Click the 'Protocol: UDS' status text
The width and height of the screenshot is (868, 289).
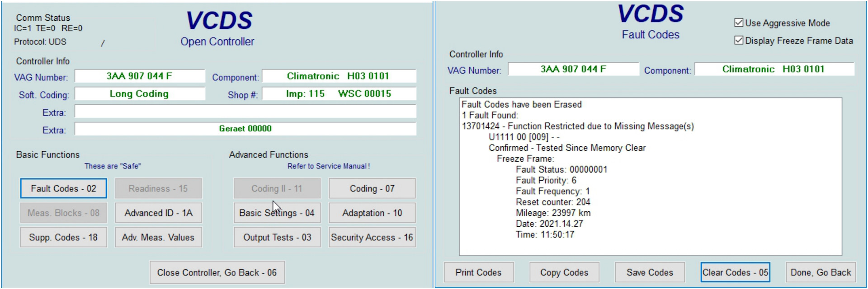[40, 42]
